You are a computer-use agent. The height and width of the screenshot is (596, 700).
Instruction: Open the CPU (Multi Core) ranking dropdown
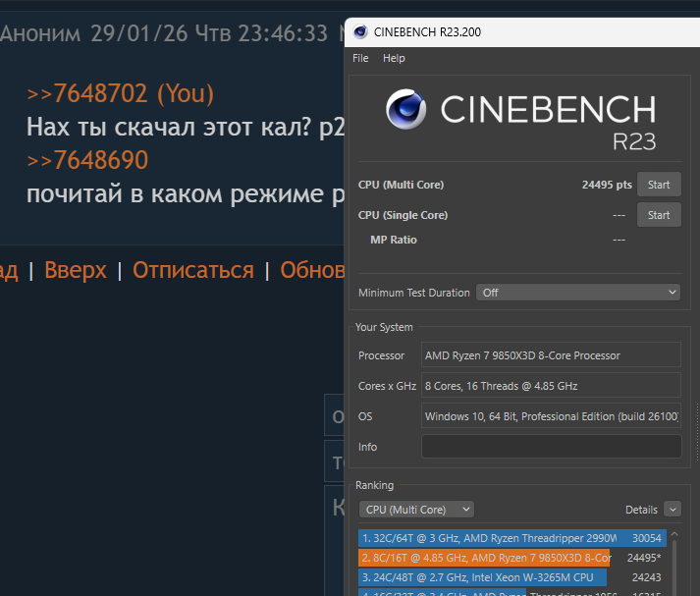(416, 510)
